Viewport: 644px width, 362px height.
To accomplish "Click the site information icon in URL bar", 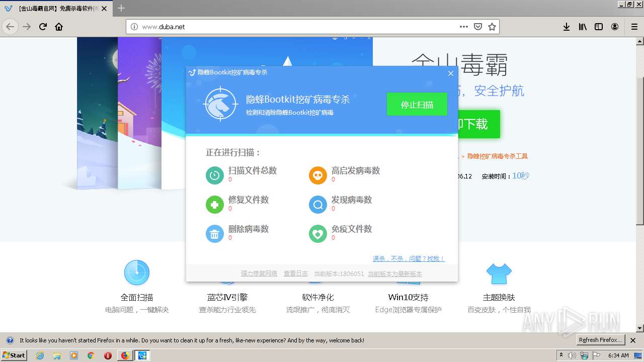I will pos(134,27).
